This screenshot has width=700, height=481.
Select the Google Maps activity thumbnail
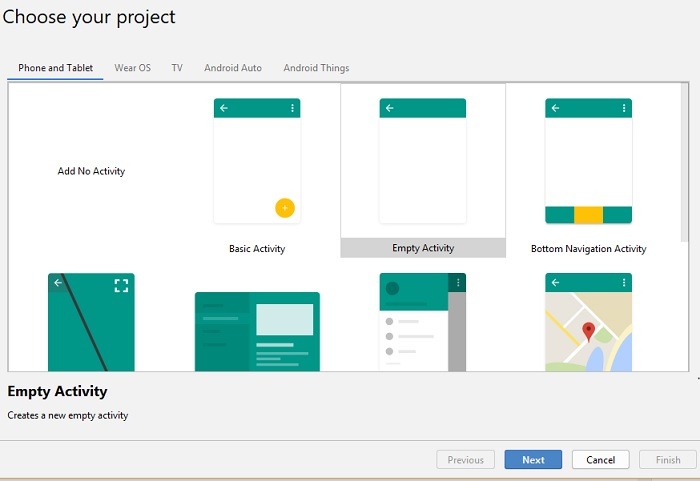(588, 322)
